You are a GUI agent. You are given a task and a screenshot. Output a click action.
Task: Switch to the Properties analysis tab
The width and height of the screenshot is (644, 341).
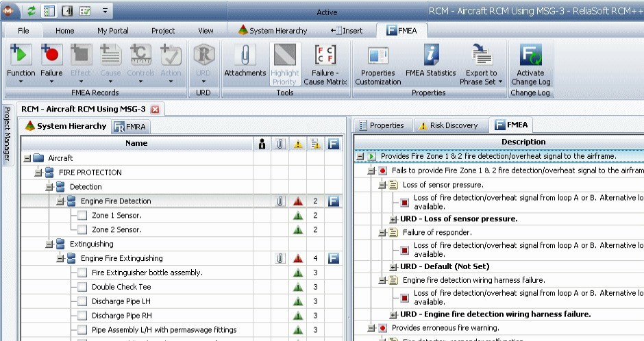[x=382, y=125]
